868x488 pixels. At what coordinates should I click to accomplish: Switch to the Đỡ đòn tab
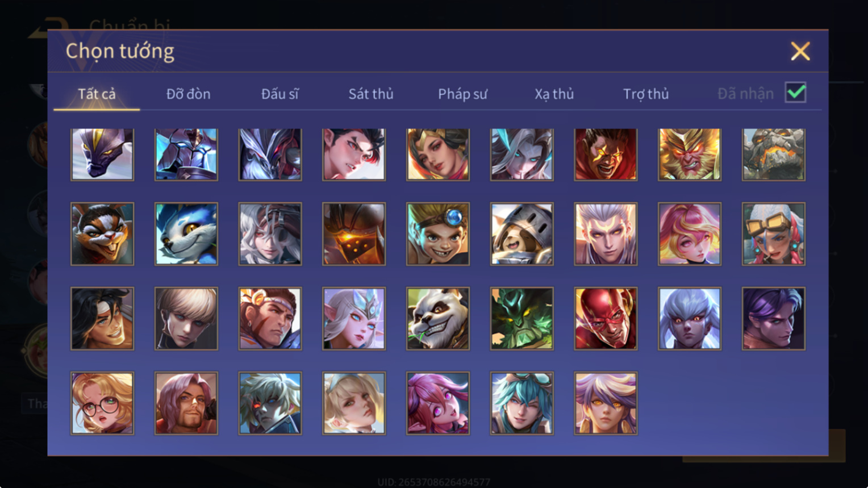[188, 94]
